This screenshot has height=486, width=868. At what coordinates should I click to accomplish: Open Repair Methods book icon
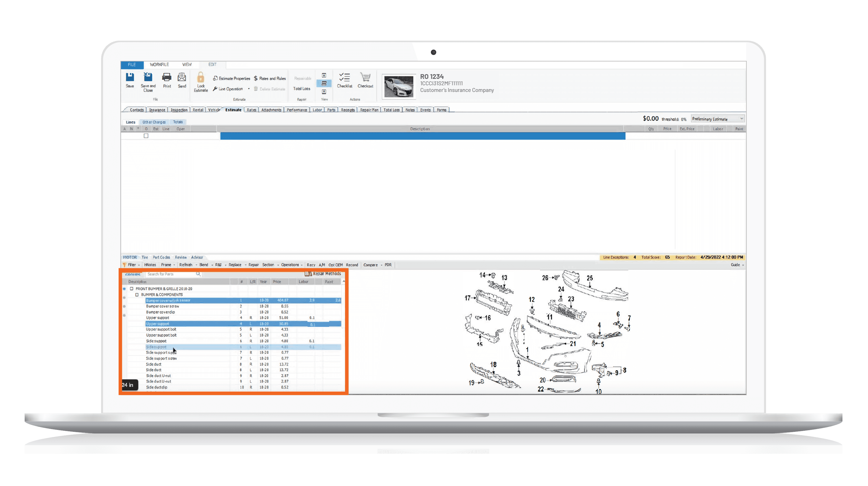pos(308,274)
